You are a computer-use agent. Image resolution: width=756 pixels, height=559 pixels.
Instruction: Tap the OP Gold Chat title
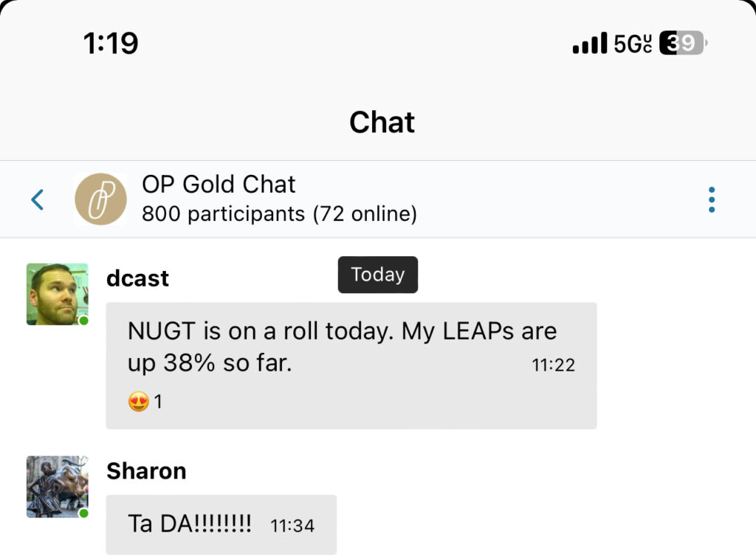[219, 184]
